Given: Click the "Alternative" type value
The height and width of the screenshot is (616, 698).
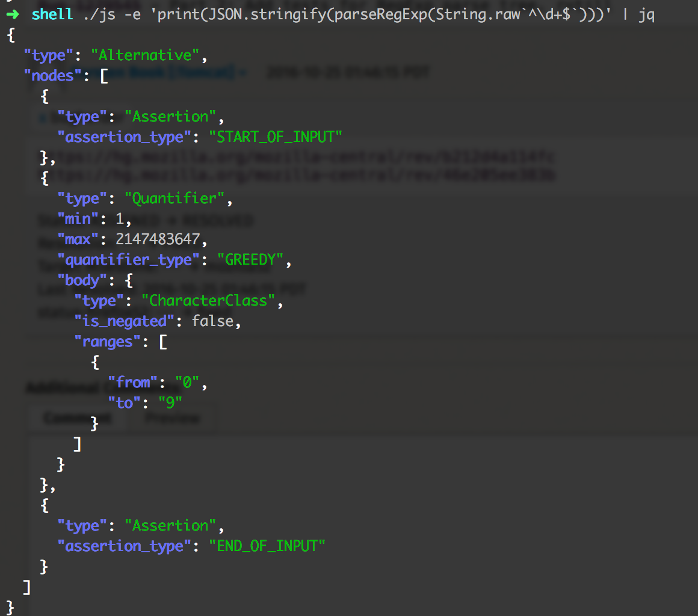Looking at the screenshot, I should [x=144, y=55].
